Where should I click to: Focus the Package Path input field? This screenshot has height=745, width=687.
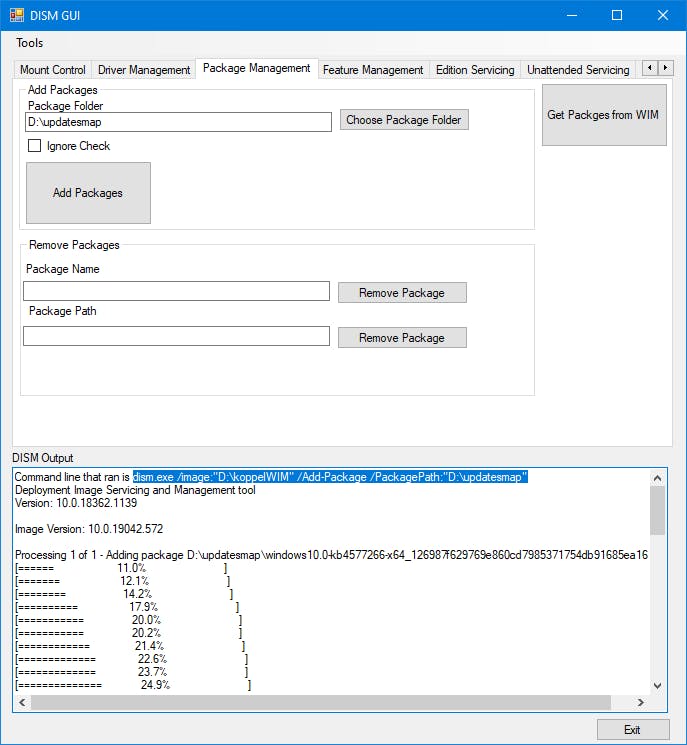(176, 336)
